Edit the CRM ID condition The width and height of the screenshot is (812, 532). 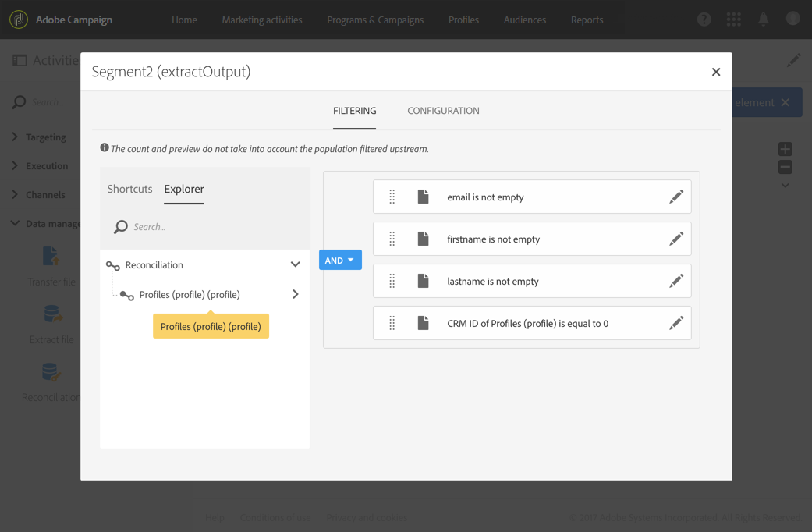675,324
